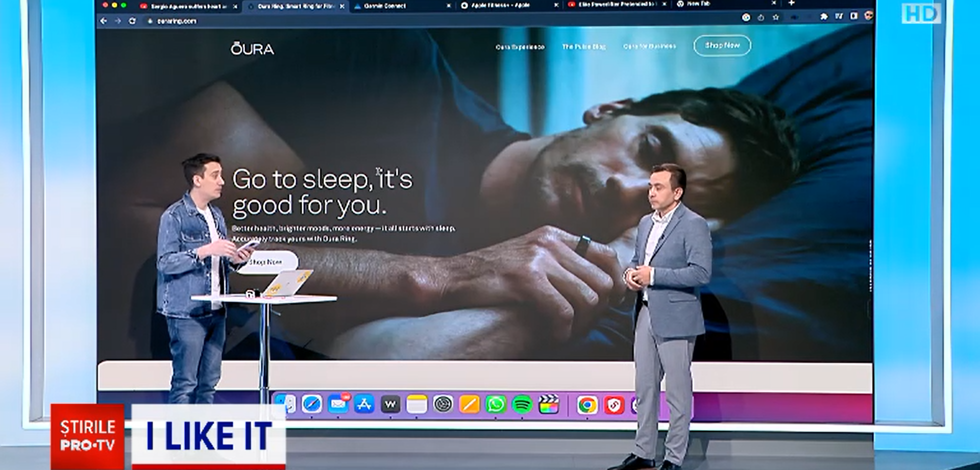Open the Mail app in the dock
980x470 pixels.
338,404
